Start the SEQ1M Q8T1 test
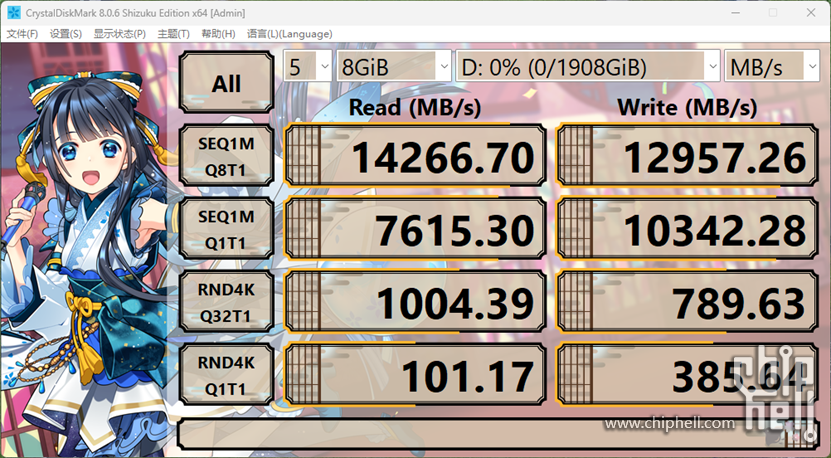 [x=226, y=155]
